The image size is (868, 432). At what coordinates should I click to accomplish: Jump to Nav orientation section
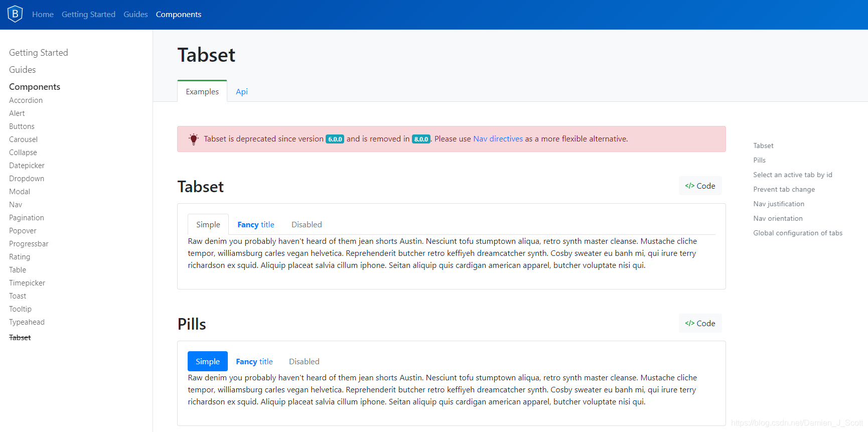(778, 218)
